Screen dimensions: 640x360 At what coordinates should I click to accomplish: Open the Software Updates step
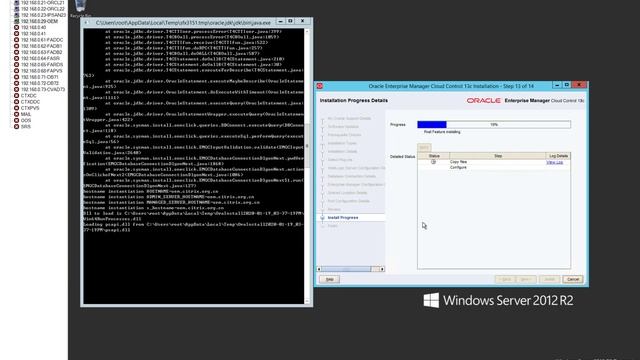[x=343, y=127]
